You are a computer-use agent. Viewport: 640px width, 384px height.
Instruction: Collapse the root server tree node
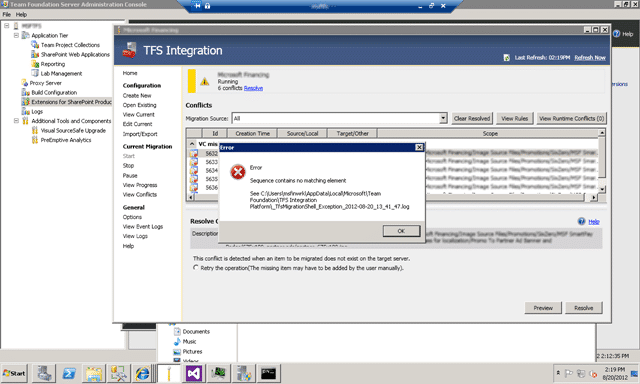7,26
